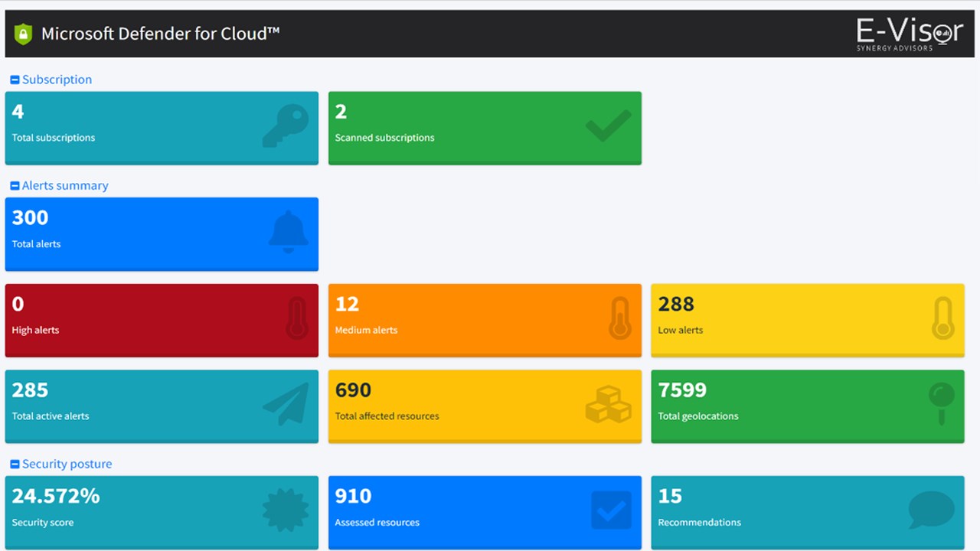The image size is (980, 551).
Task: Click the cubes icon on affected resources
Action: (x=609, y=404)
